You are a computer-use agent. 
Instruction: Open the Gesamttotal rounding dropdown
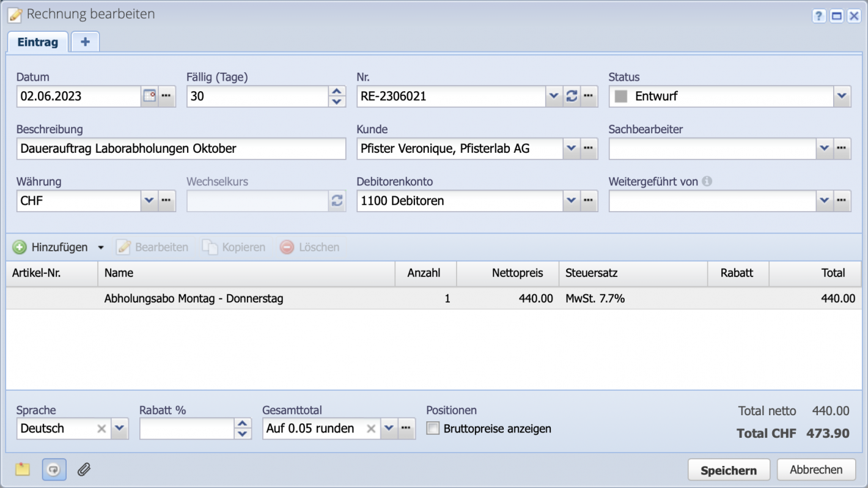tap(389, 429)
